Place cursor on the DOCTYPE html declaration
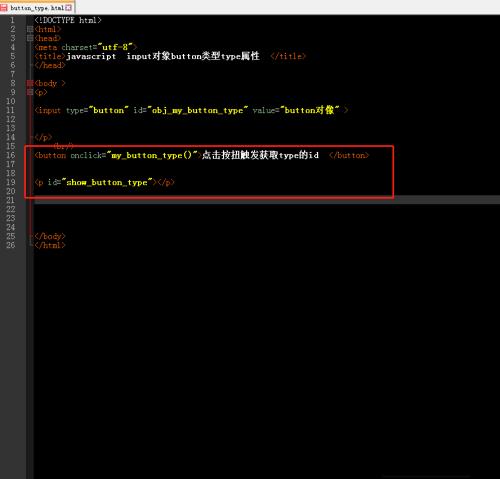Image resolution: width=500 pixels, height=479 pixels. pos(68,20)
